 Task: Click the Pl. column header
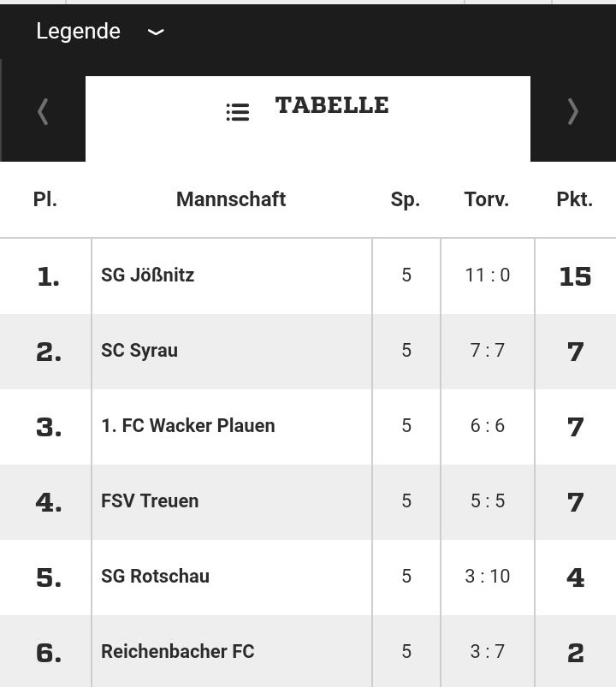[x=45, y=199]
